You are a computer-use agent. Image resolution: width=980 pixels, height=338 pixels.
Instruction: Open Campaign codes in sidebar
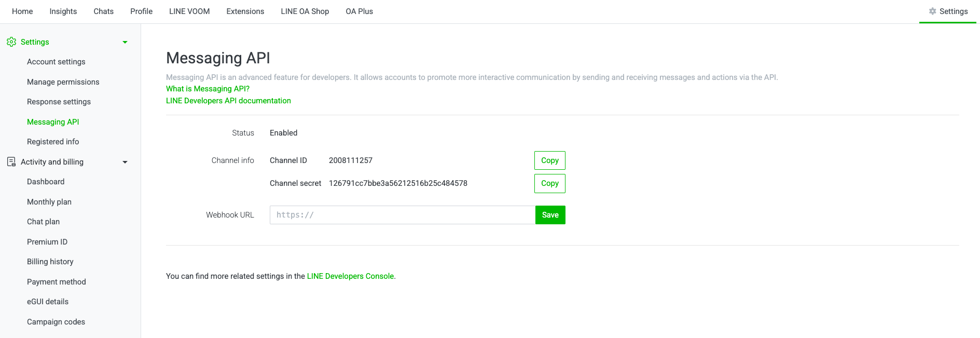point(56,322)
